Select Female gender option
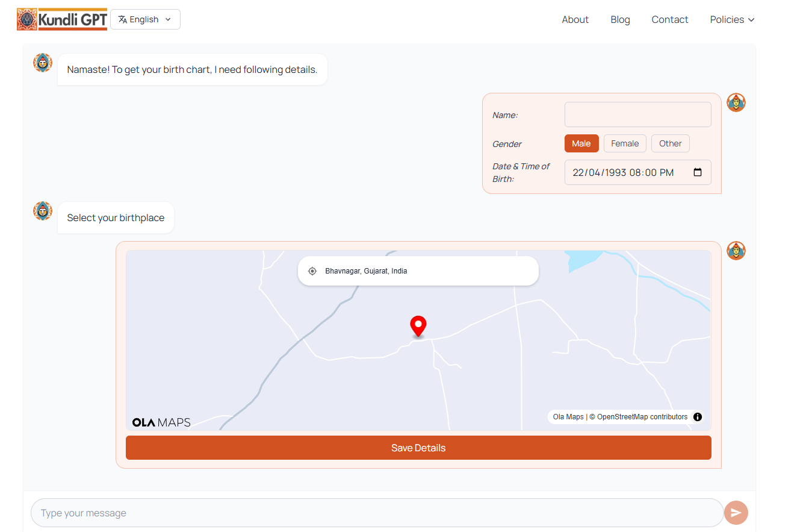Viewport: 812px width, 532px height. pos(625,143)
